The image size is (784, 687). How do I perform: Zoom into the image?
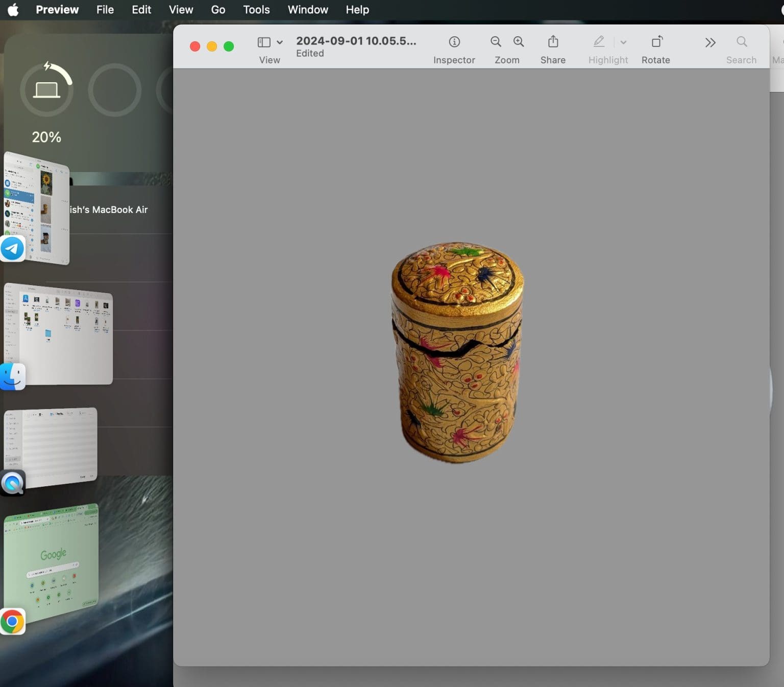(519, 42)
